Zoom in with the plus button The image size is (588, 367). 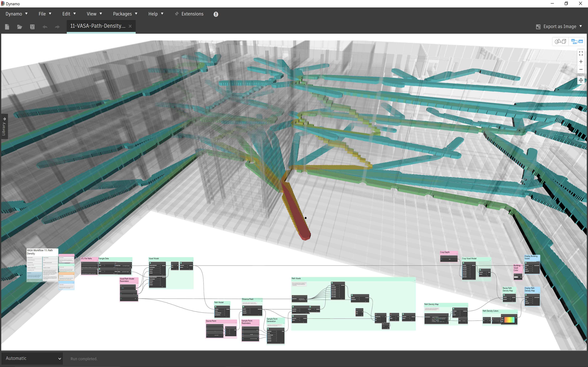(x=581, y=62)
